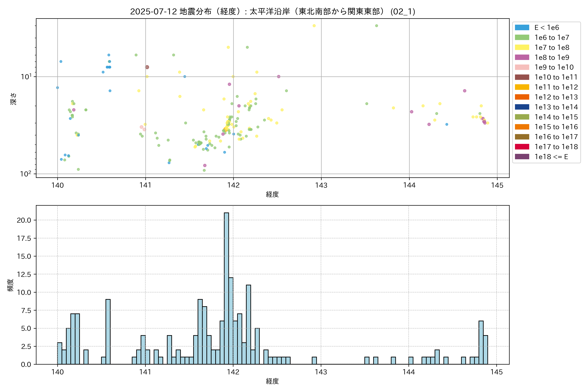
Task: Click the purple '1e8 to 1e9' legend swatch
Action: (522, 57)
